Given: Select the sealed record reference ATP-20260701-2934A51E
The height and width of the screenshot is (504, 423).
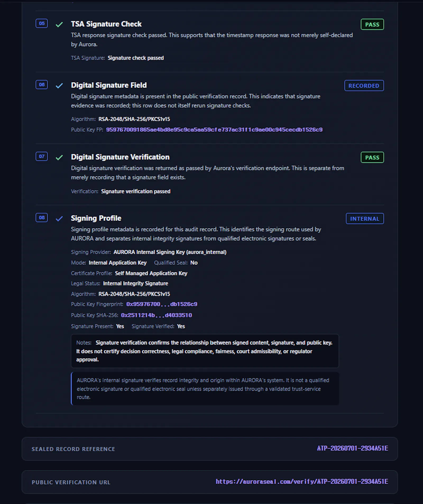Looking at the screenshot, I should pyautogui.click(x=353, y=448).
